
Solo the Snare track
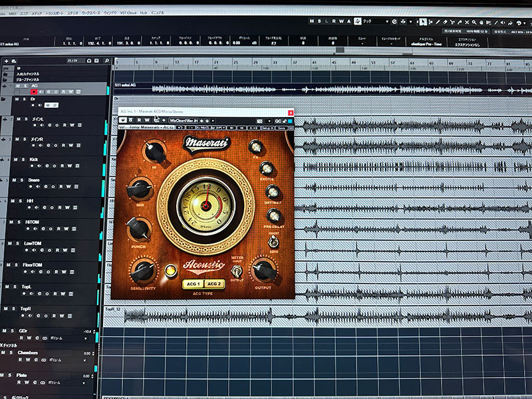(22, 180)
